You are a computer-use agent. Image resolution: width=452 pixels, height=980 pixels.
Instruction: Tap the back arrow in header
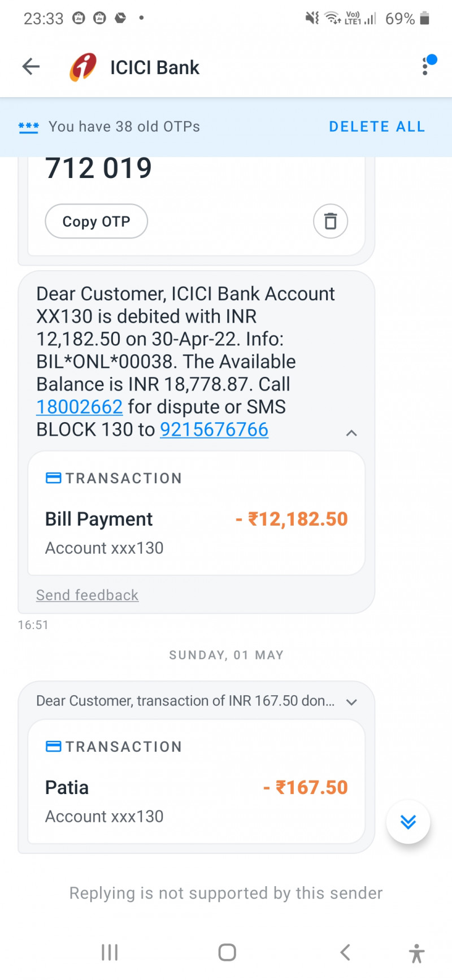point(31,67)
